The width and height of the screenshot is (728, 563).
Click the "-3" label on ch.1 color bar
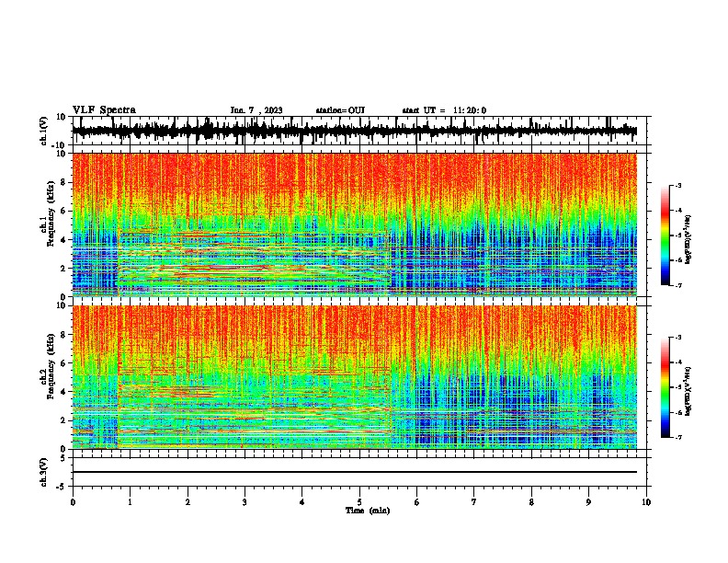[677, 185]
